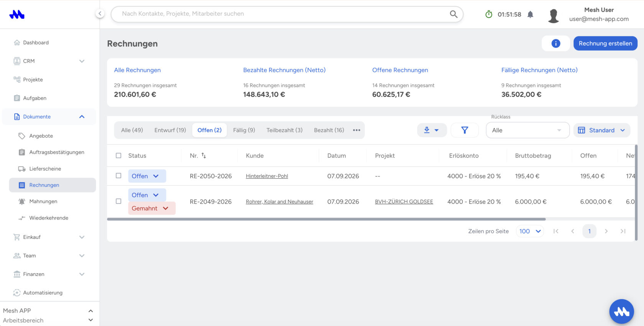Click the horizontal table scrollbar
This screenshot has height=326, width=644.
(326, 219)
